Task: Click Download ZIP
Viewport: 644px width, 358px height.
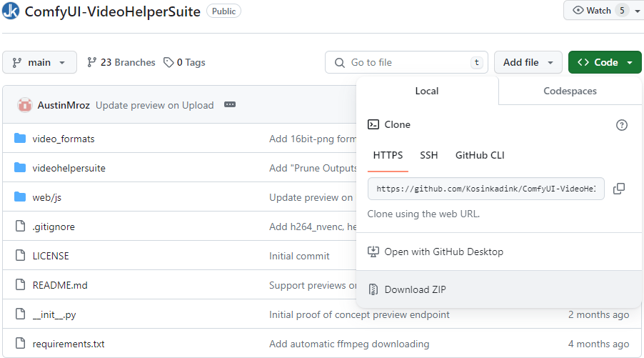Action: [x=498, y=289]
